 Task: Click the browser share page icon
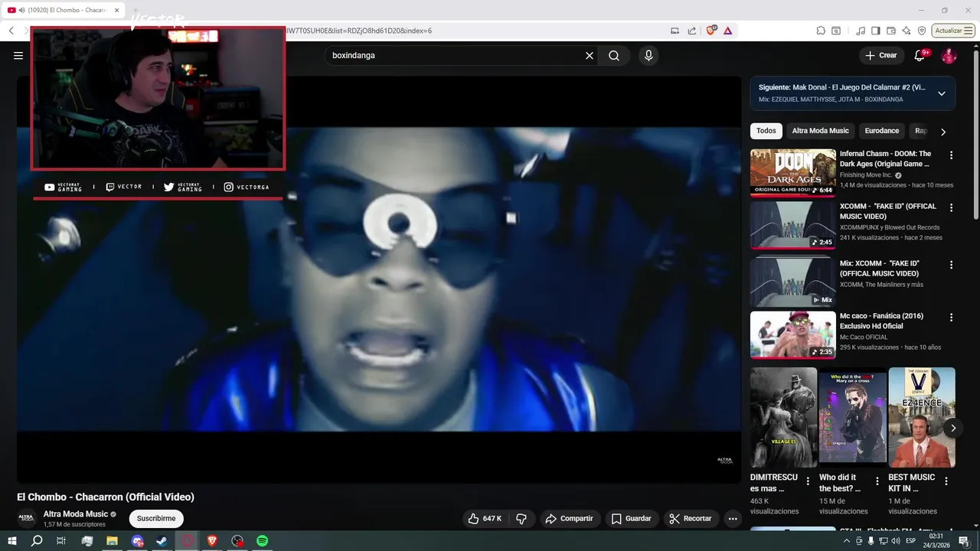pyautogui.click(x=692, y=31)
